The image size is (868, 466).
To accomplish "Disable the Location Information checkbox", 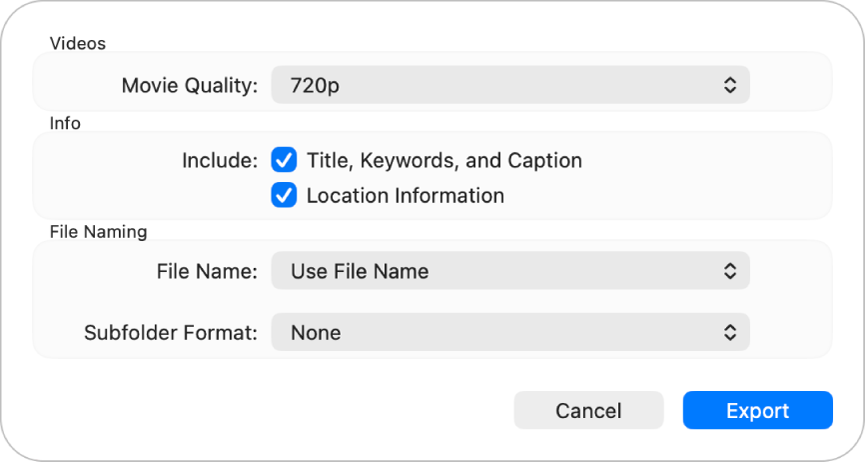I will [285, 195].
